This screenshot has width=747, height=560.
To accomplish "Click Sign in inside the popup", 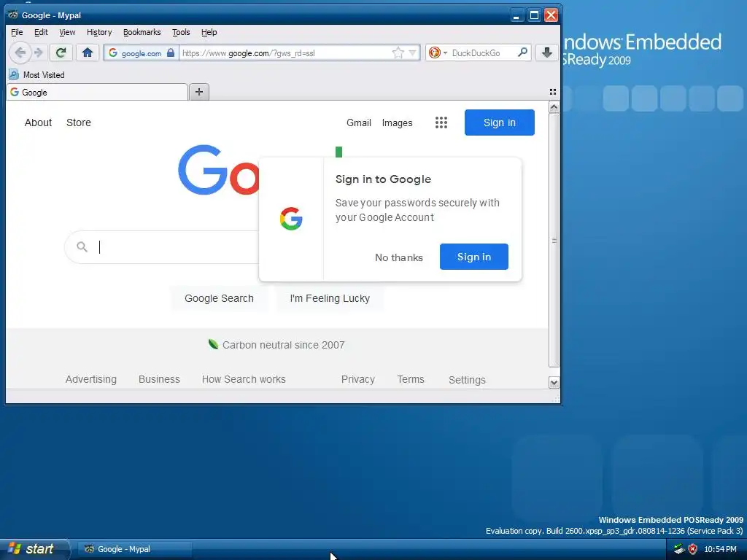I will point(474,257).
